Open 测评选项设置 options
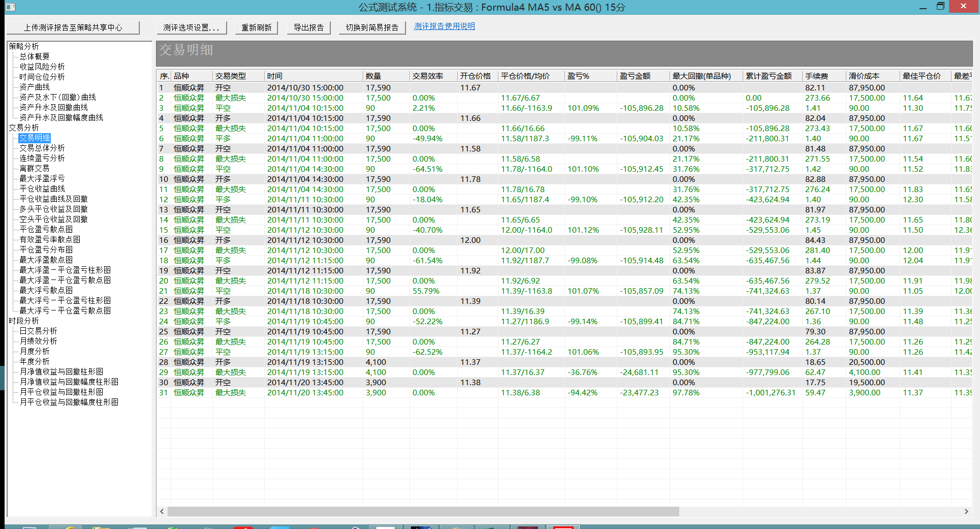 click(191, 27)
